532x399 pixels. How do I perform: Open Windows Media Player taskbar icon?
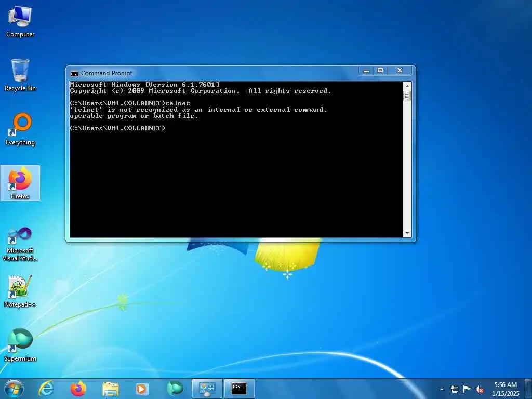(x=142, y=389)
